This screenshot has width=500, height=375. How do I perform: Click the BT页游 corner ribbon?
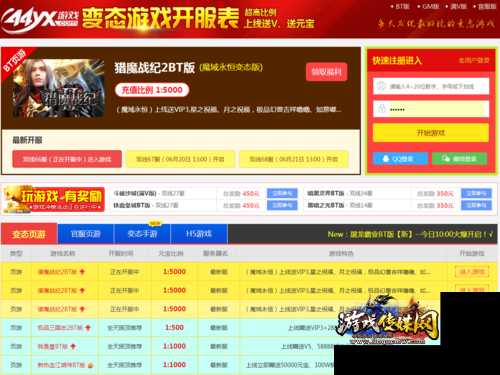(14, 61)
